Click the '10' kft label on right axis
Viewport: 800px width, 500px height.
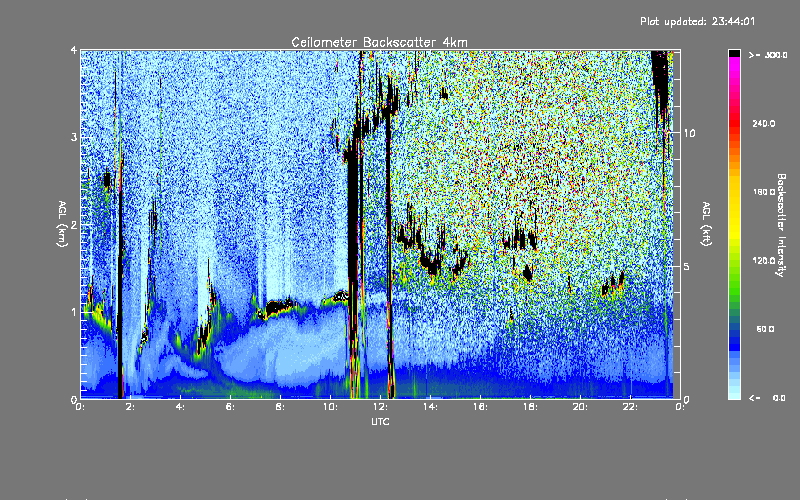[689, 133]
